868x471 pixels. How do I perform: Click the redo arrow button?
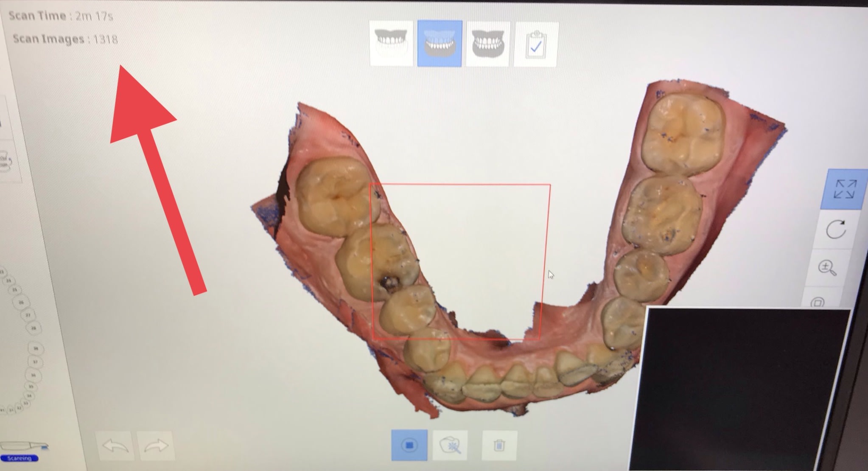(156, 446)
